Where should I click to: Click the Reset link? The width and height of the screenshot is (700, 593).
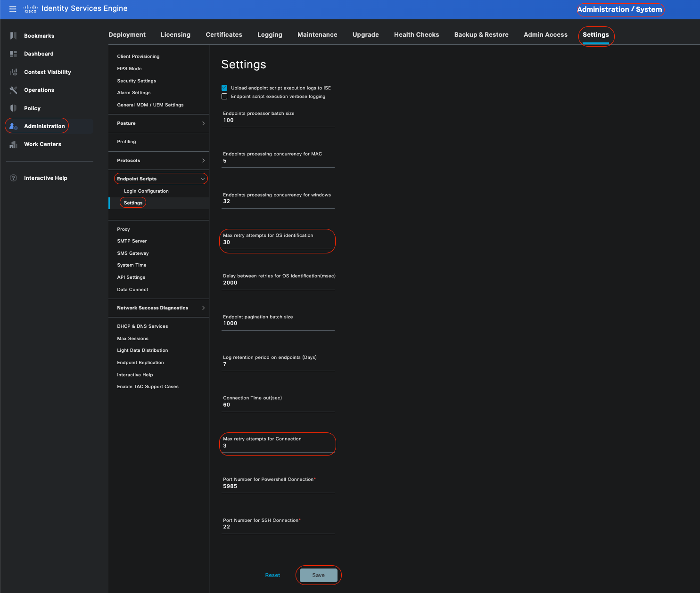pyautogui.click(x=272, y=576)
